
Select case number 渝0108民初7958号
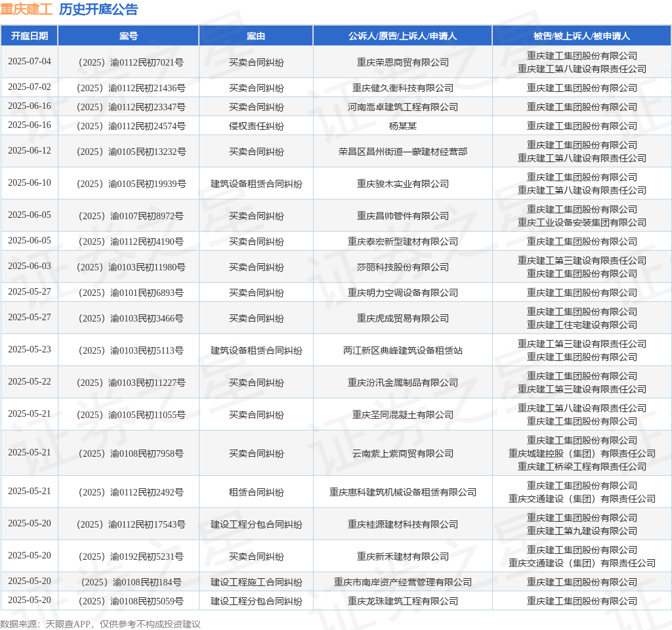[131, 453]
